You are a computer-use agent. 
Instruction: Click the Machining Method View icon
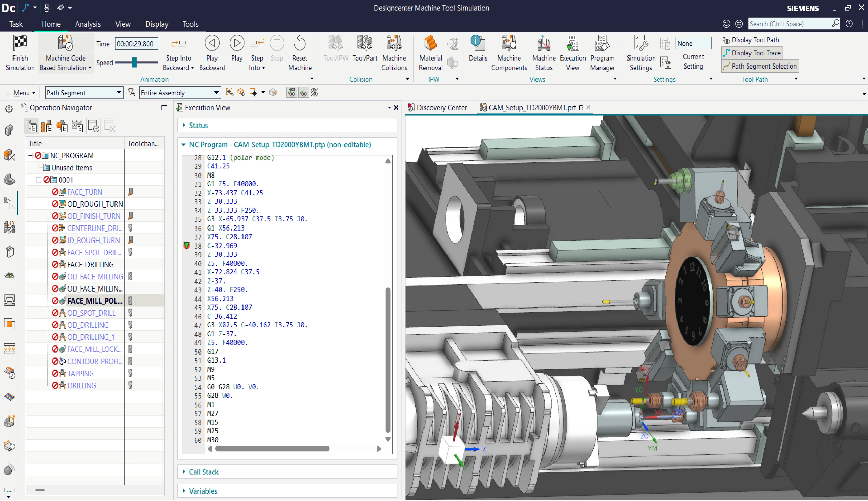(78, 126)
